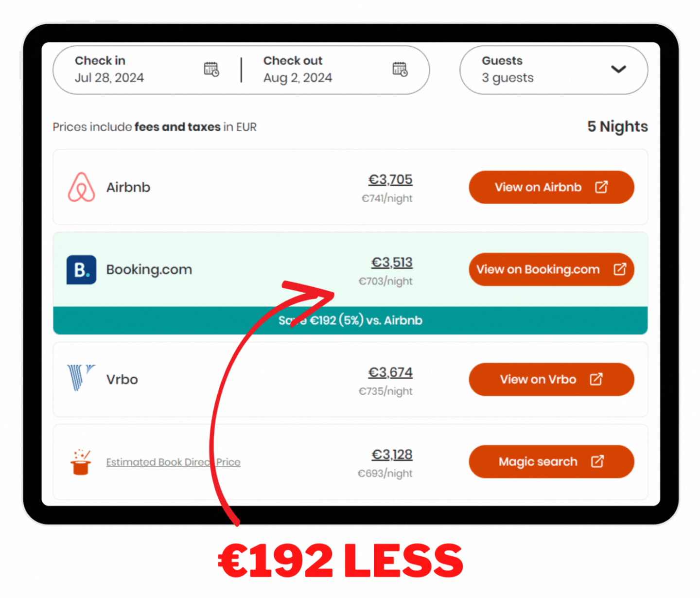This screenshot has width=700, height=598.
Task: Click the check-in calendar icon
Action: tap(211, 70)
